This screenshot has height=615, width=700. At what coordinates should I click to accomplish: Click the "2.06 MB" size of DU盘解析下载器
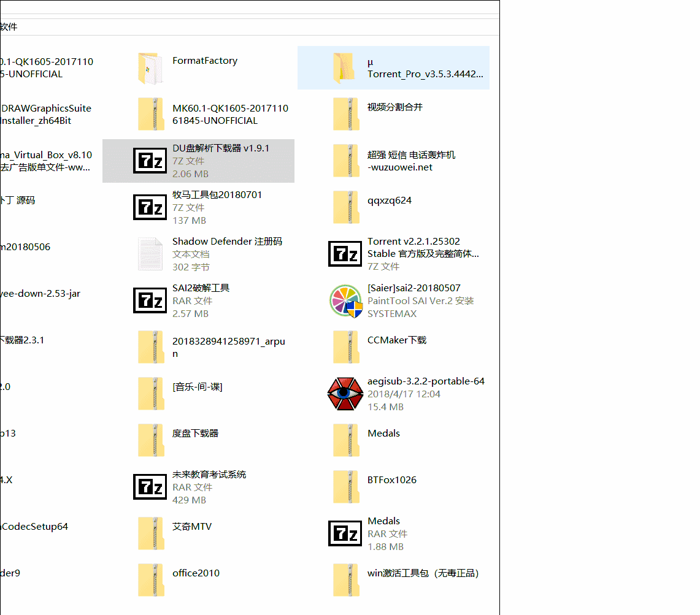tap(191, 174)
